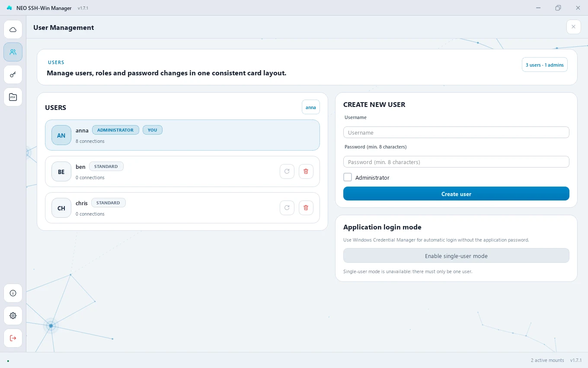The image size is (588, 368).
Task: Click '0 connections' under chris
Action: click(x=90, y=214)
